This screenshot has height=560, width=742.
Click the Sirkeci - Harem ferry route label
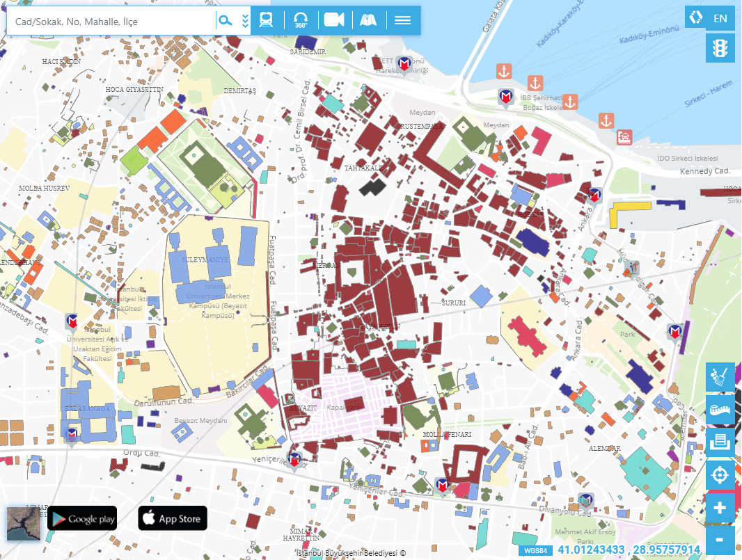click(x=709, y=94)
